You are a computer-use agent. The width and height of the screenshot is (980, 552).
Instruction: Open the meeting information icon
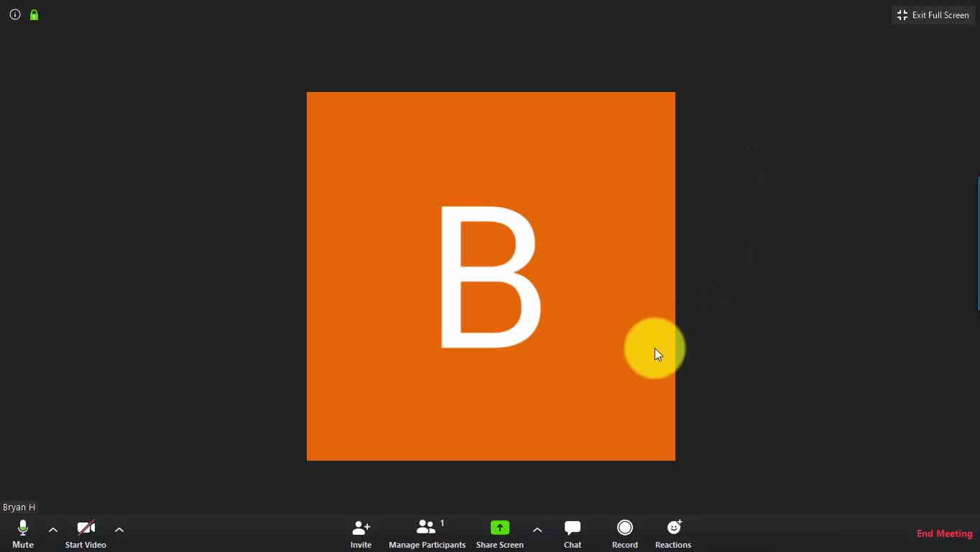(x=15, y=14)
